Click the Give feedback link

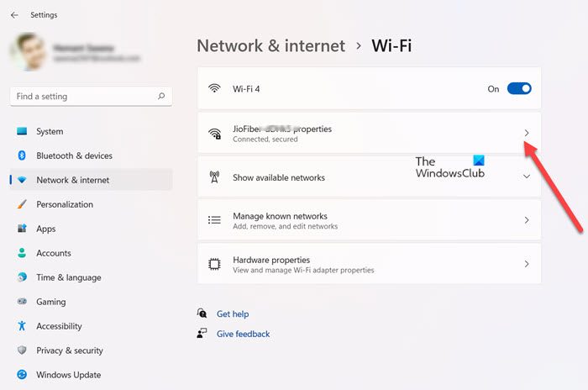point(243,334)
